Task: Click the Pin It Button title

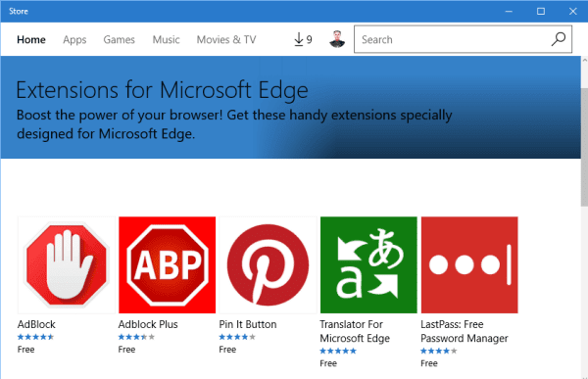Action: [x=248, y=324]
